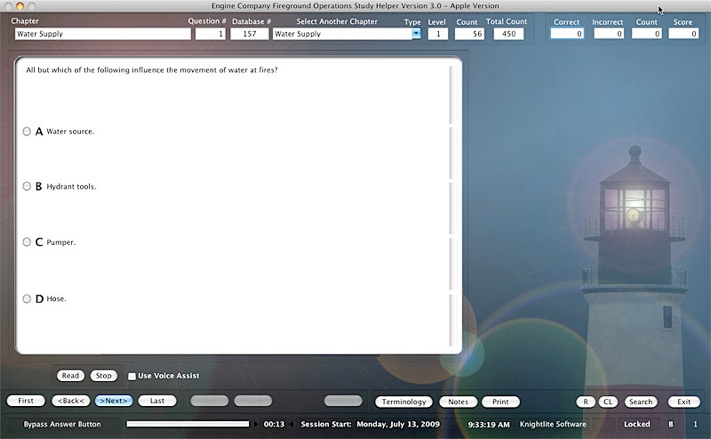Click the 'Hydrant tools.' answer text

[71, 186]
